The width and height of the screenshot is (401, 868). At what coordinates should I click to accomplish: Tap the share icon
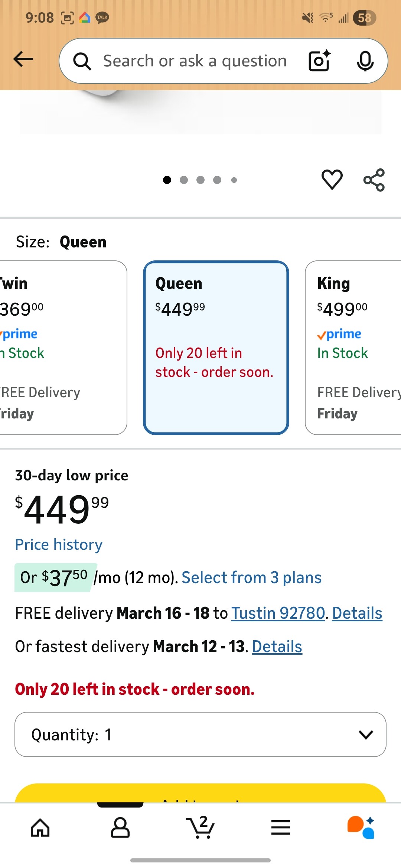374,180
